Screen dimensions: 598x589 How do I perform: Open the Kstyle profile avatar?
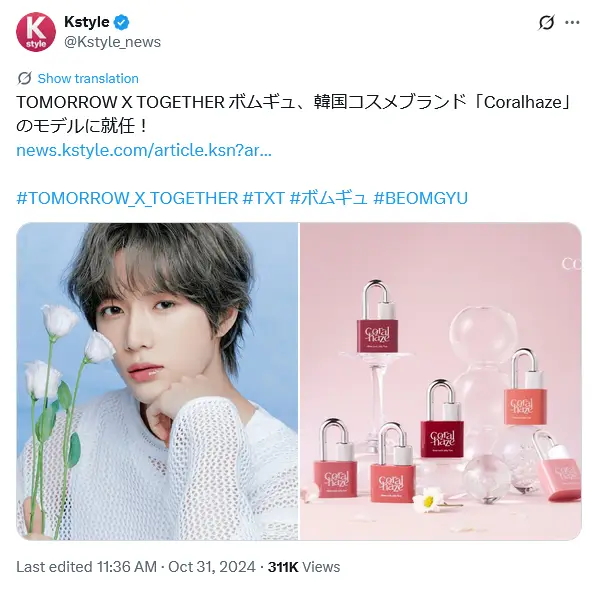[36, 32]
